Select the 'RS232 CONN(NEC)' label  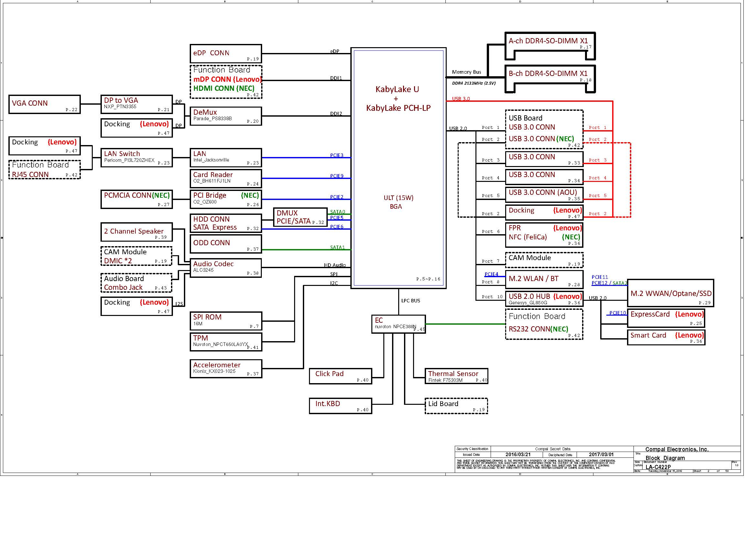click(538, 329)
